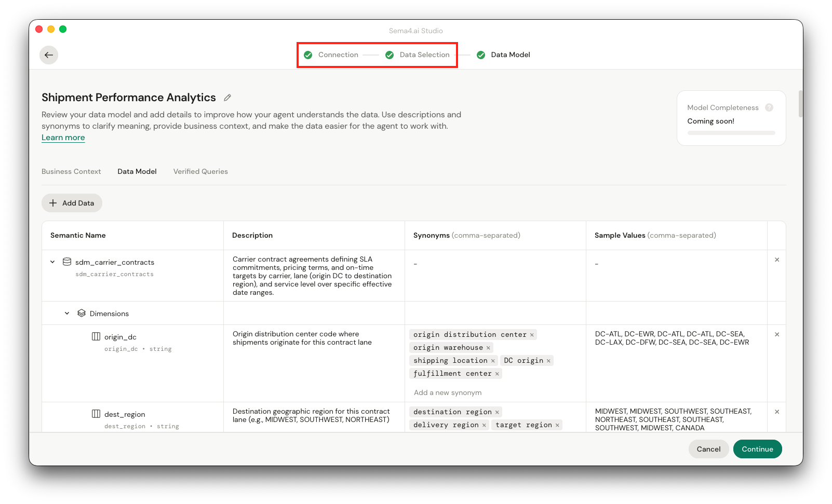Delete the DC origin synonym tag
Image resolution: width=832 pixels, height=504 pixels.
(x=549, y=360)
